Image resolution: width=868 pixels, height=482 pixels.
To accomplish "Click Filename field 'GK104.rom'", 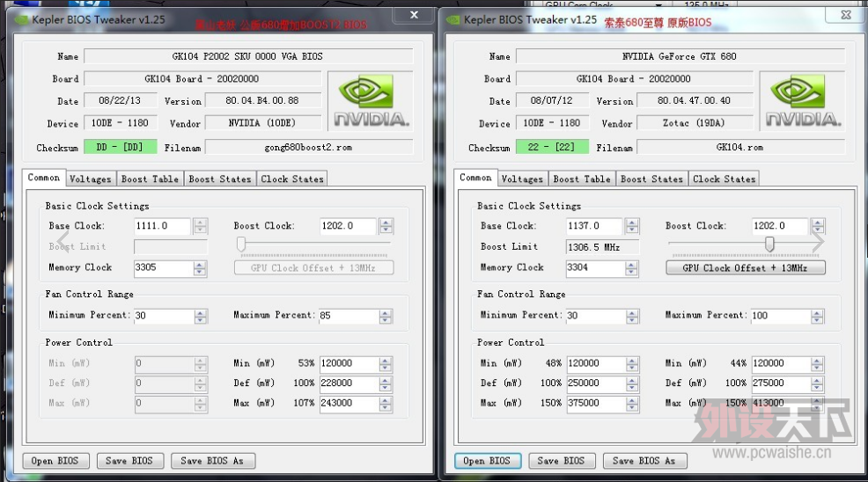I will [740, 147].
